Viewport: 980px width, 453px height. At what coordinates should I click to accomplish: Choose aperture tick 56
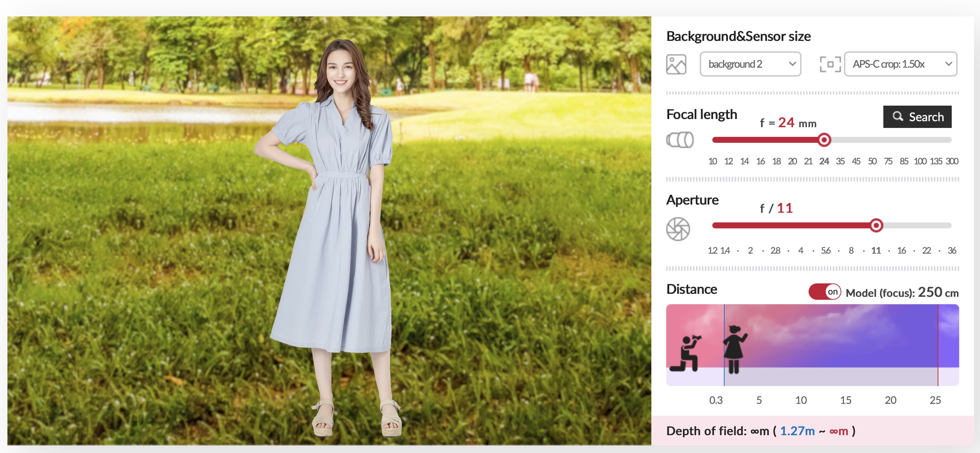[x=826, y=250]
